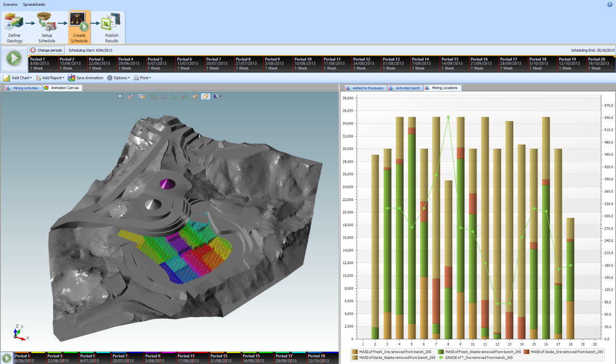Select Period 10 in the top timeline
Screen dimensions: 616x364
coord(306,64)
